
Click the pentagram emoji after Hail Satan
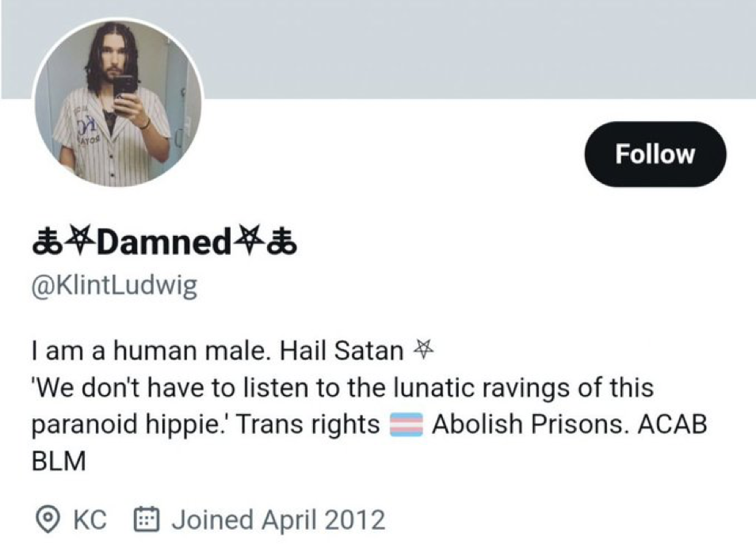click(423, 349)
